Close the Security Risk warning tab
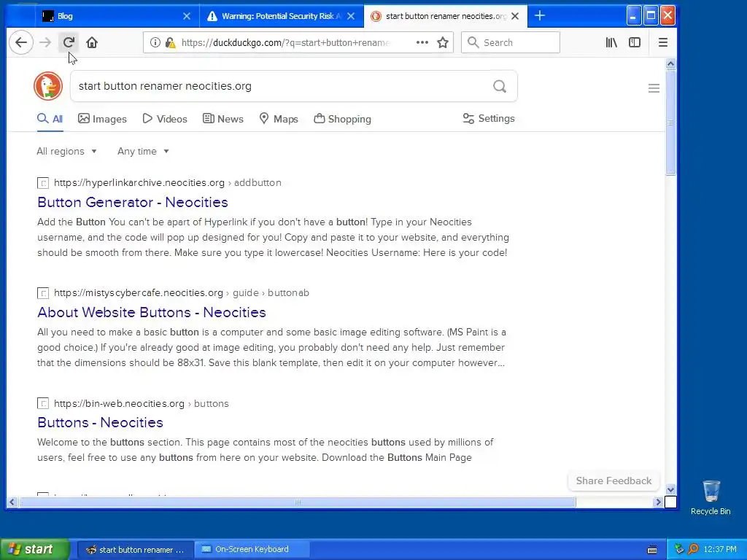 (351, 16)
